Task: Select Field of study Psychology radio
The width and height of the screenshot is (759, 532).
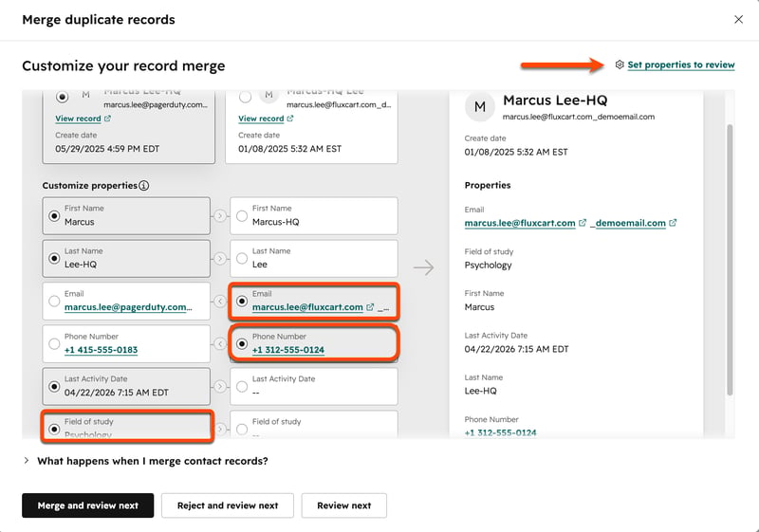Action: pos(54,429)
